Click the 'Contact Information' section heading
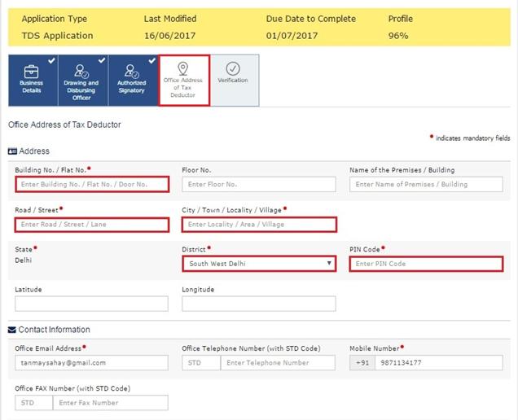This screenshot has width=518, height=420. [55, 330]
